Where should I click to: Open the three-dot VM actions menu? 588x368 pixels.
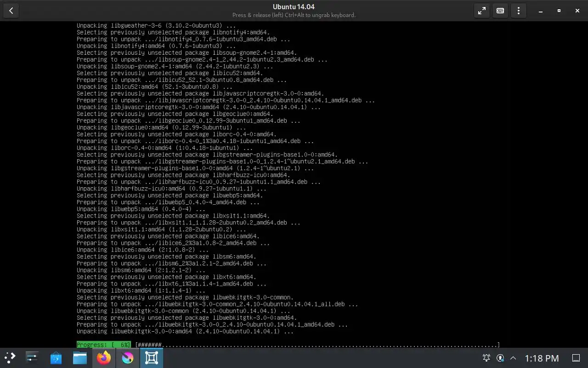pos(519,11)
